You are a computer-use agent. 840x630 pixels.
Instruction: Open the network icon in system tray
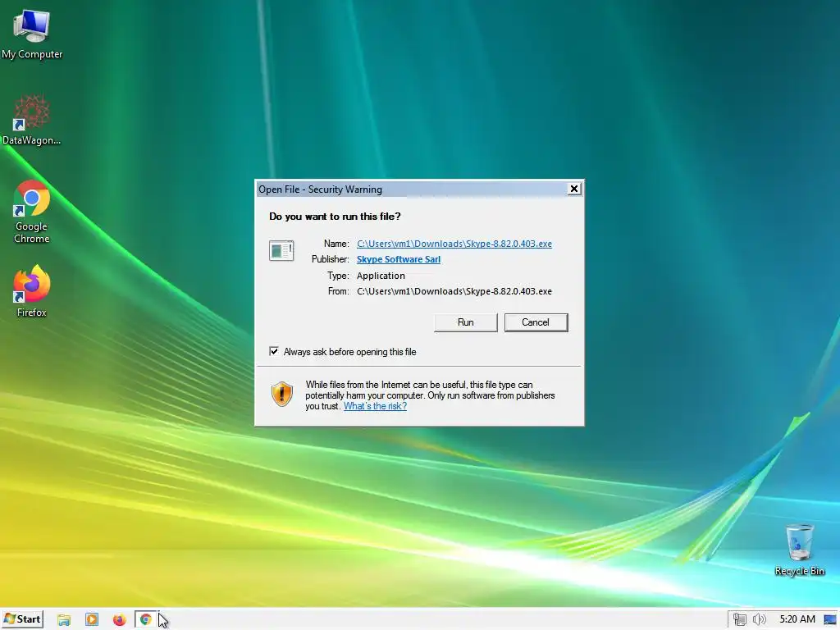click(x=740, y=620)
